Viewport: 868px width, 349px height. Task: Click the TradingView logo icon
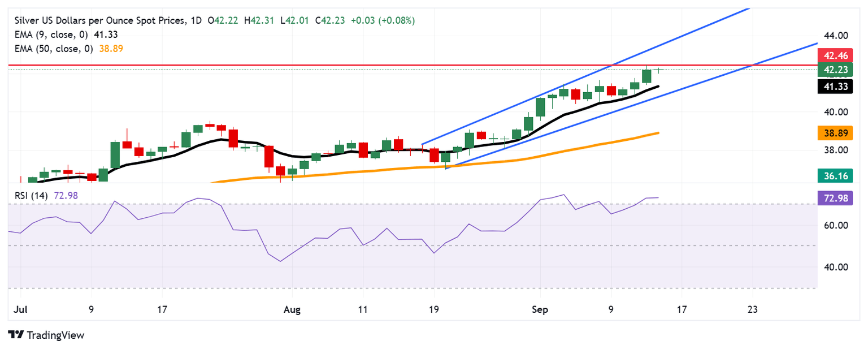[x=16, y=335]
